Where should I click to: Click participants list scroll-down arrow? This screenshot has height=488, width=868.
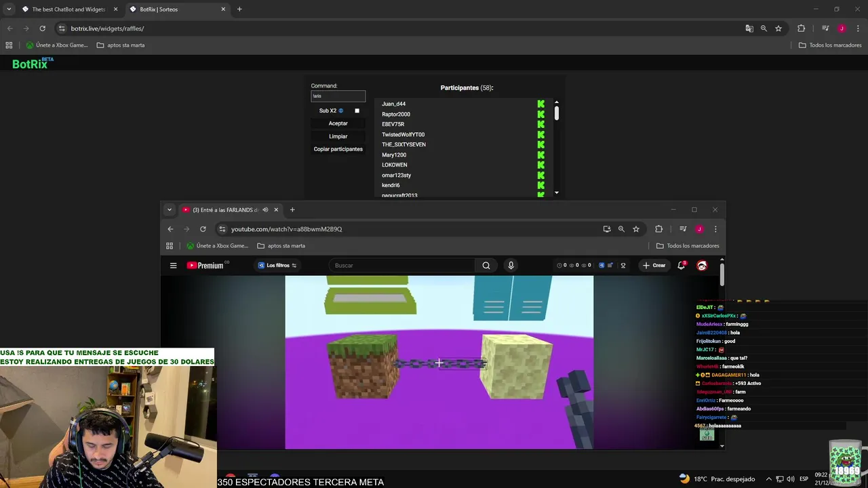point(557,192)
